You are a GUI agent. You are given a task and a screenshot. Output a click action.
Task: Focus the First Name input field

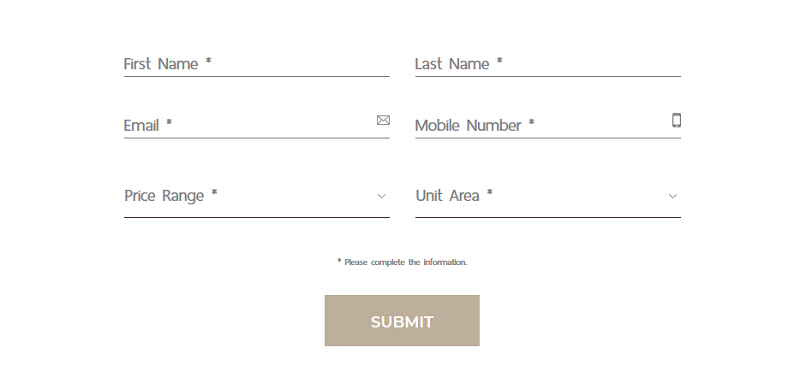coord(257,64)
